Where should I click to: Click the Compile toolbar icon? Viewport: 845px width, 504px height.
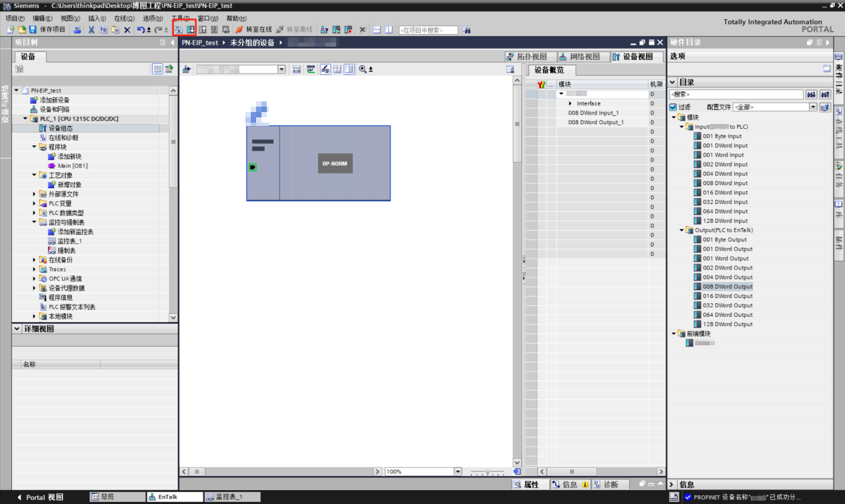click(x=179, y=30)
